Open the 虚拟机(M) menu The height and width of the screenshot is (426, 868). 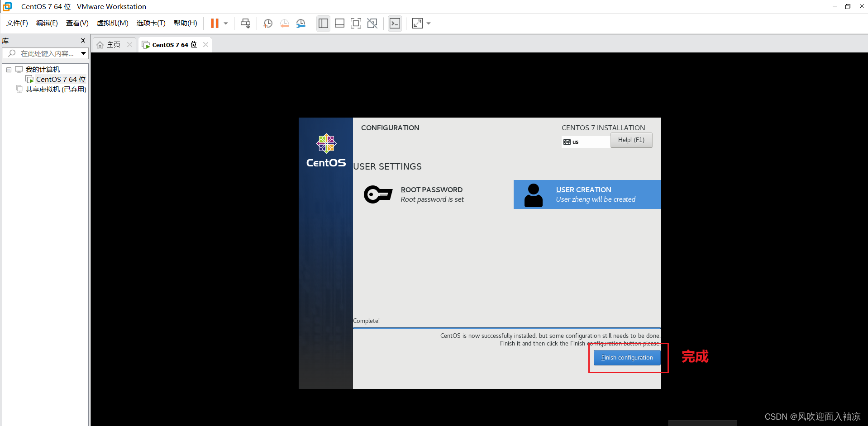[x=113, y=23]
